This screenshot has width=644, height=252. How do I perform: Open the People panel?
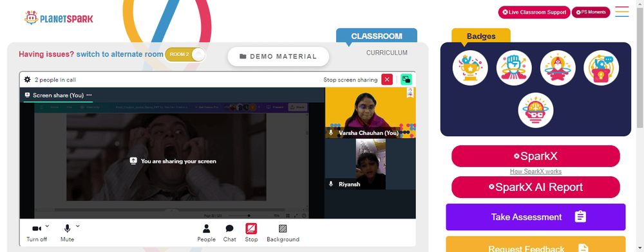coord(206,233)
